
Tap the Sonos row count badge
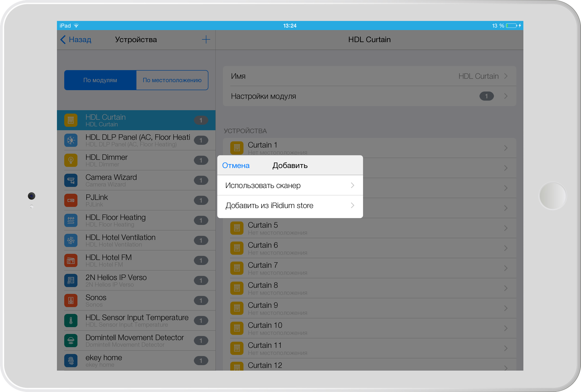pos(201,300)
